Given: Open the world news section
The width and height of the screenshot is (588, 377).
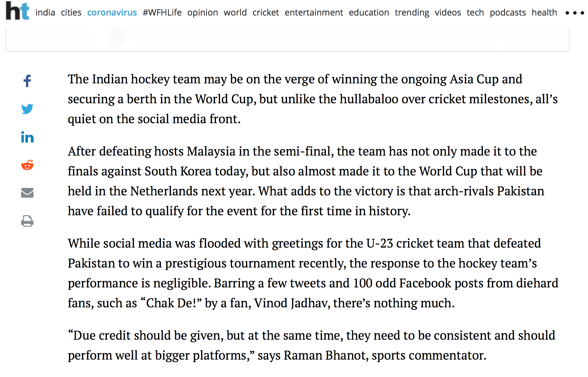Looking at the screenshot, I should (x=235, y=12).
